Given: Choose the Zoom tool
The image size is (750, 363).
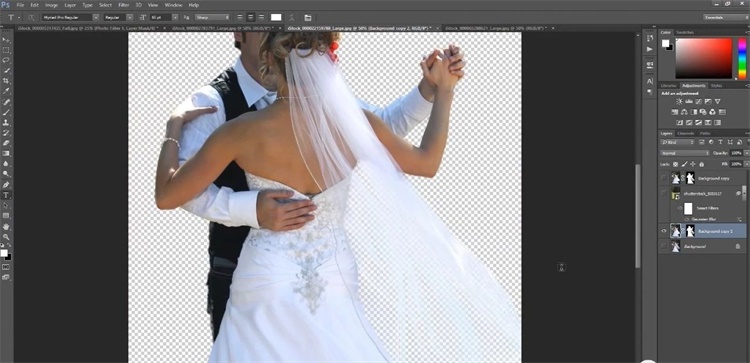Looking at the screenshot, I should (6, 236).
